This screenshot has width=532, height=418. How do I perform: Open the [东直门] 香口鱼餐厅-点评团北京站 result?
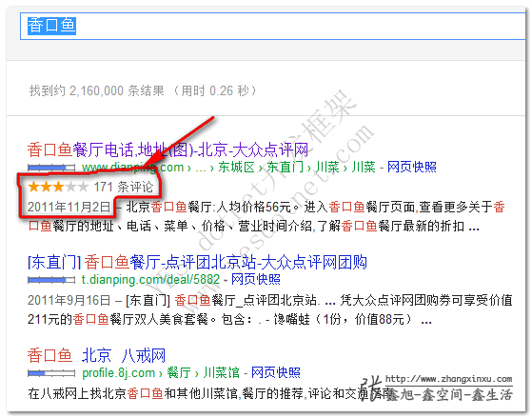click(x=197, y=263)
